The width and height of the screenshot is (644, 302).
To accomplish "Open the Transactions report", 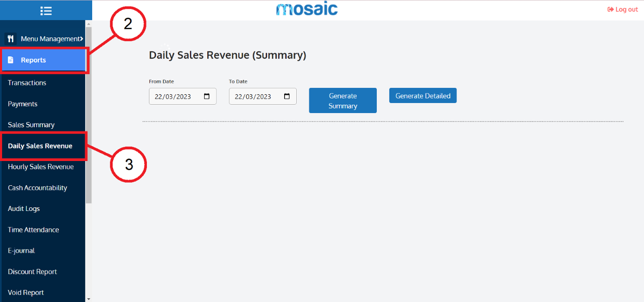I will tap(27, 83).
